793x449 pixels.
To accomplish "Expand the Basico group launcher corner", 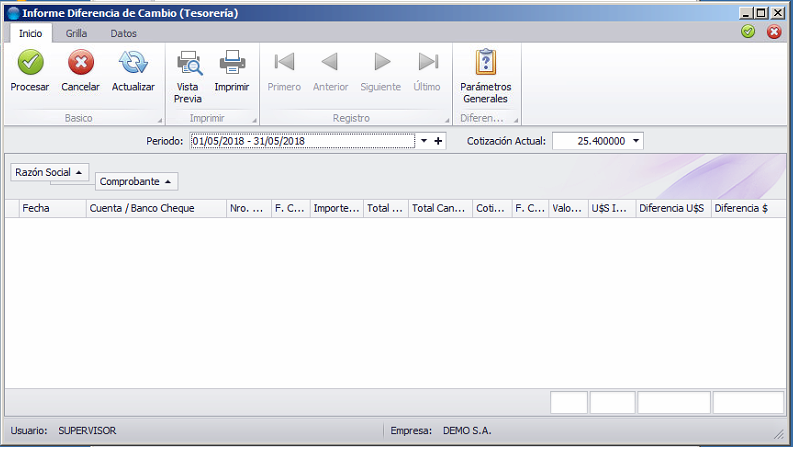I will coord(160,120).
